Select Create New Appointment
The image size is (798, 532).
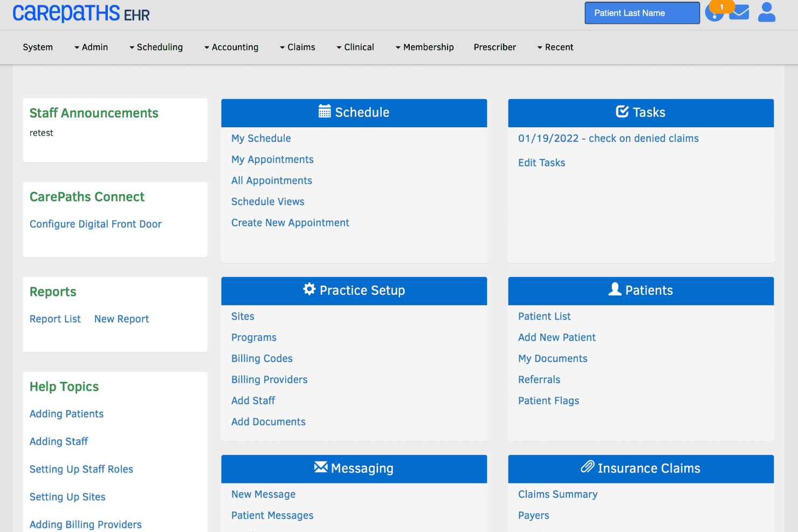290,223
